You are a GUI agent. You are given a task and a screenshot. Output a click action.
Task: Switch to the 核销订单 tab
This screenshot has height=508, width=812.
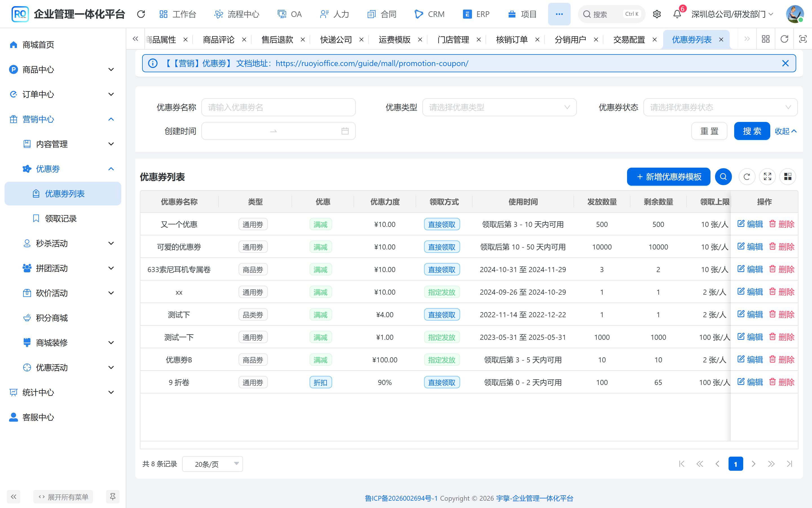tap(512, 40)
